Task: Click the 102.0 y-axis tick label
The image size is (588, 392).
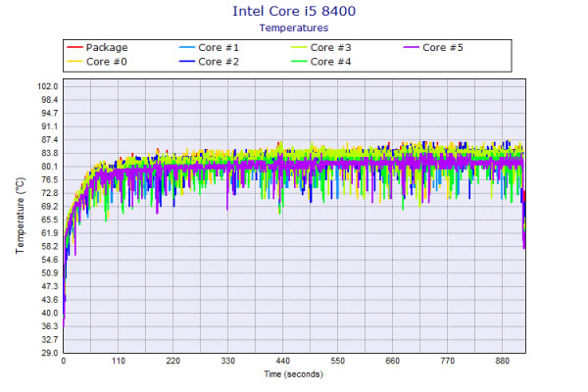Action: [x=48, y=86]
